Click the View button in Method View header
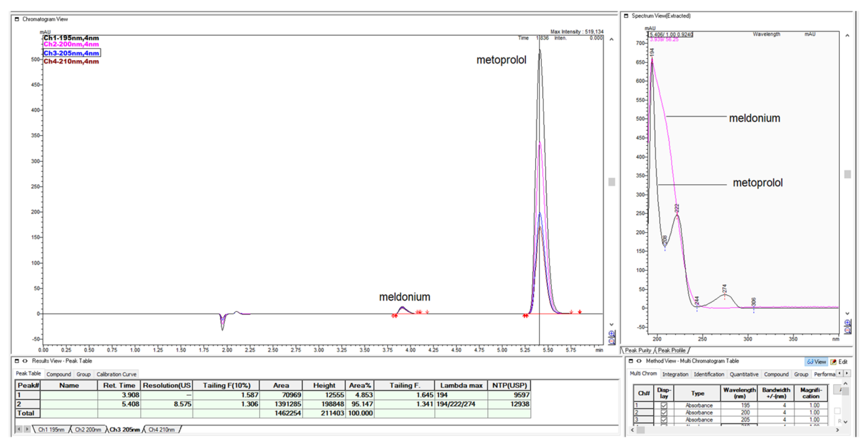 [x=817, y=361]
